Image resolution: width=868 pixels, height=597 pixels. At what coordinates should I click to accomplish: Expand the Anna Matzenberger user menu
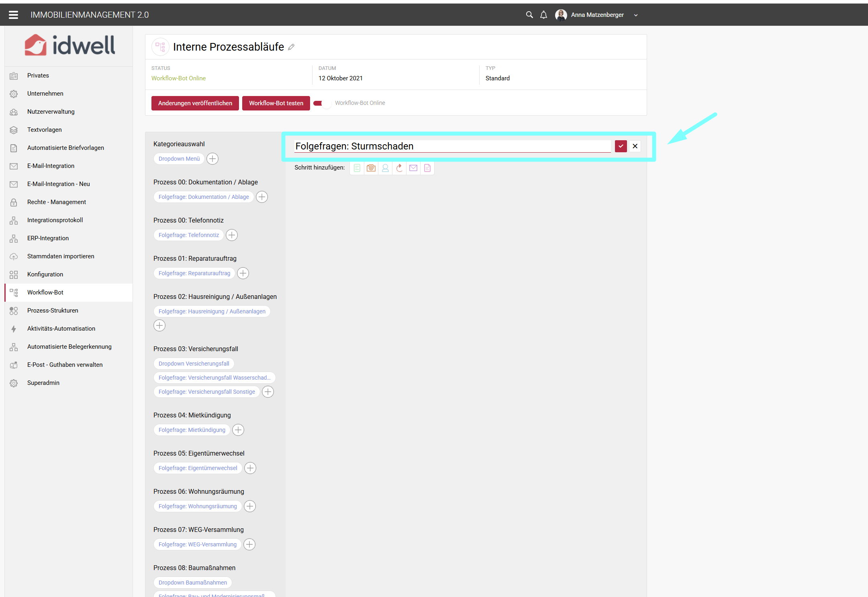[x=636, y=15]
